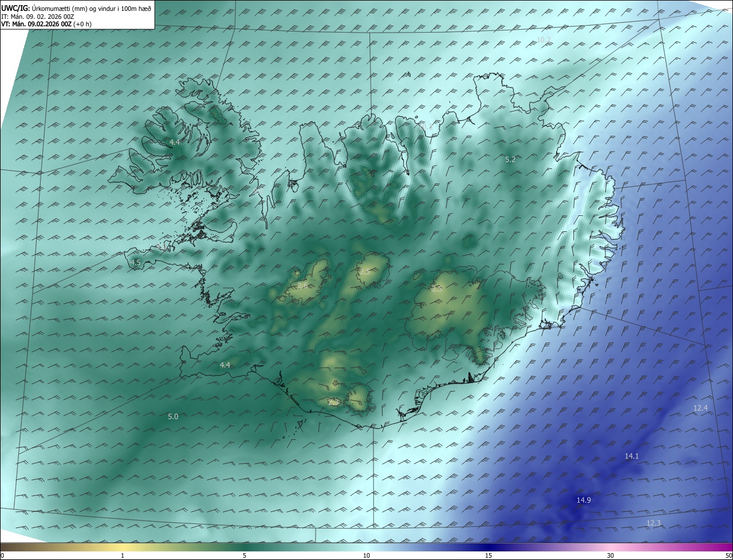Click the 4.4 label over the Westfjords
The width and height of the screenshot is (733, 560).
coord(174,142)
